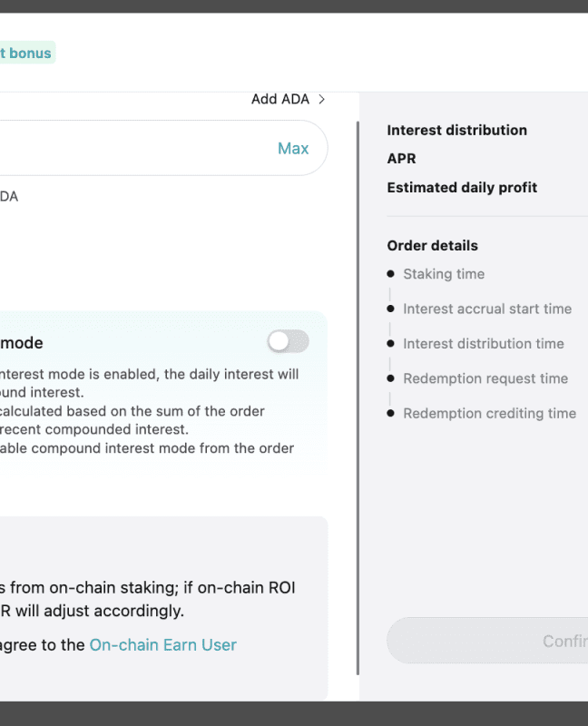Click the chevron arrow beside Add ADA

tap(321, 99)
